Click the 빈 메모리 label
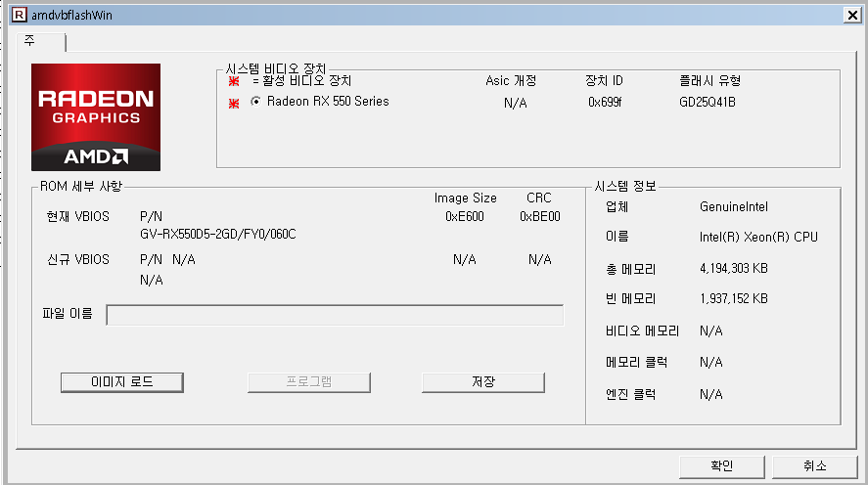The image size is (868, 485). (630, 298)
